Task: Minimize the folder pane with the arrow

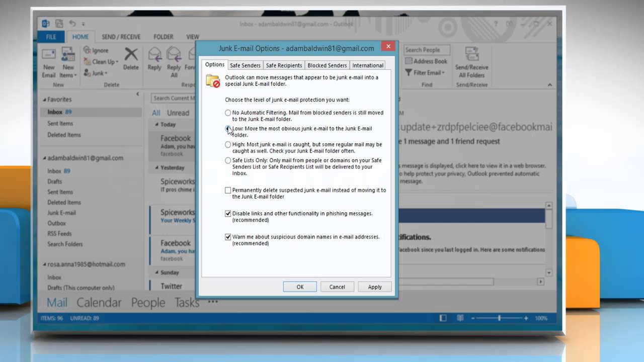Action: (137, 94)
